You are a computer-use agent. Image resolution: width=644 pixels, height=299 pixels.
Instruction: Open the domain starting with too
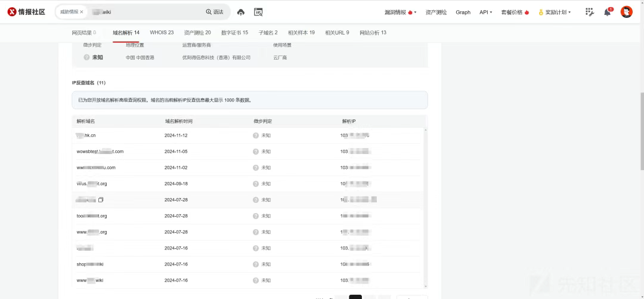92,216
